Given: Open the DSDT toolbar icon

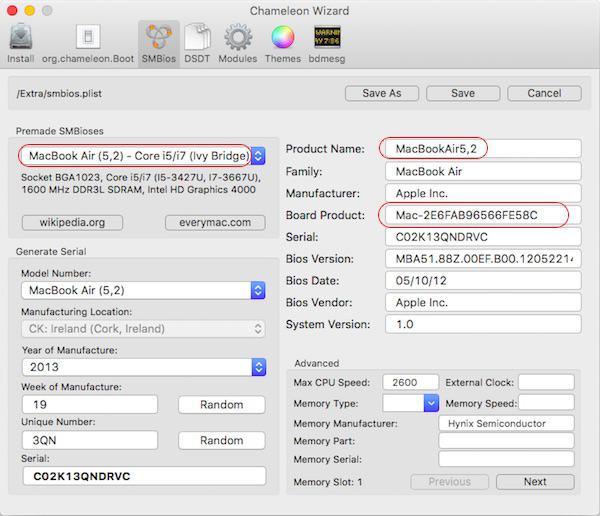Looking at the screenshot, I should [x=197, y=42].
